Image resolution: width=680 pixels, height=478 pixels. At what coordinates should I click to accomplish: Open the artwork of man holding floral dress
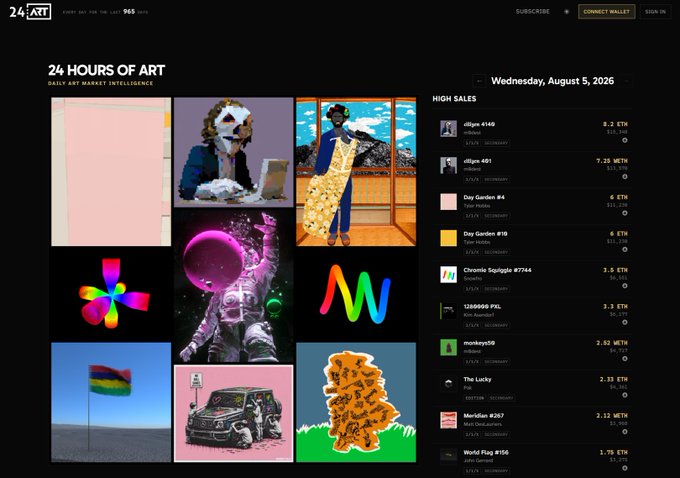click(x=356, y=172)
